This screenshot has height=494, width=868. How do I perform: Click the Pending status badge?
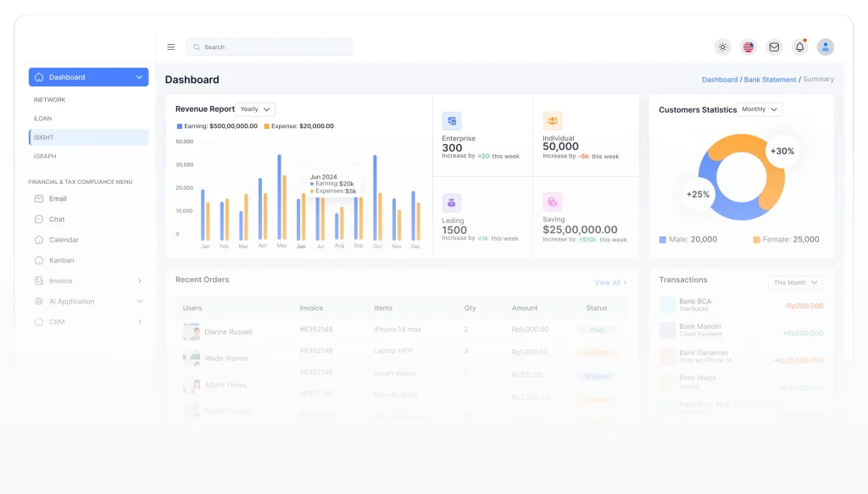pyautogui.click(x=597, y=352)
